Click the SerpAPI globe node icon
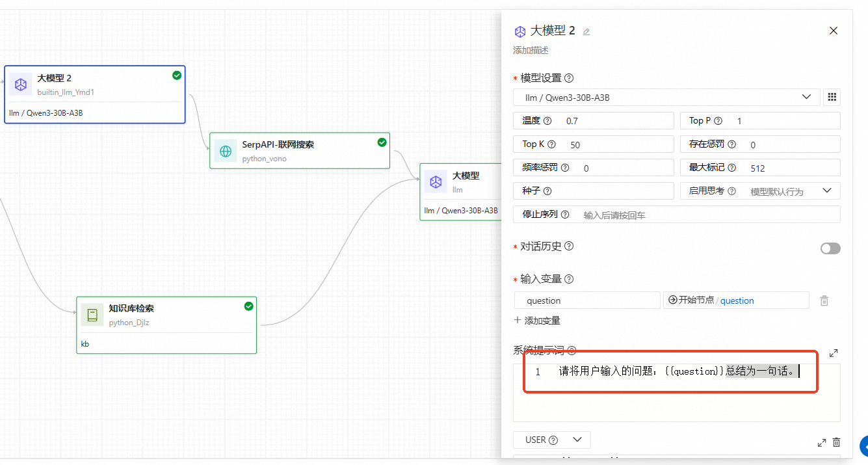Screen dimensions: 868x465 (x=226, y=151)
